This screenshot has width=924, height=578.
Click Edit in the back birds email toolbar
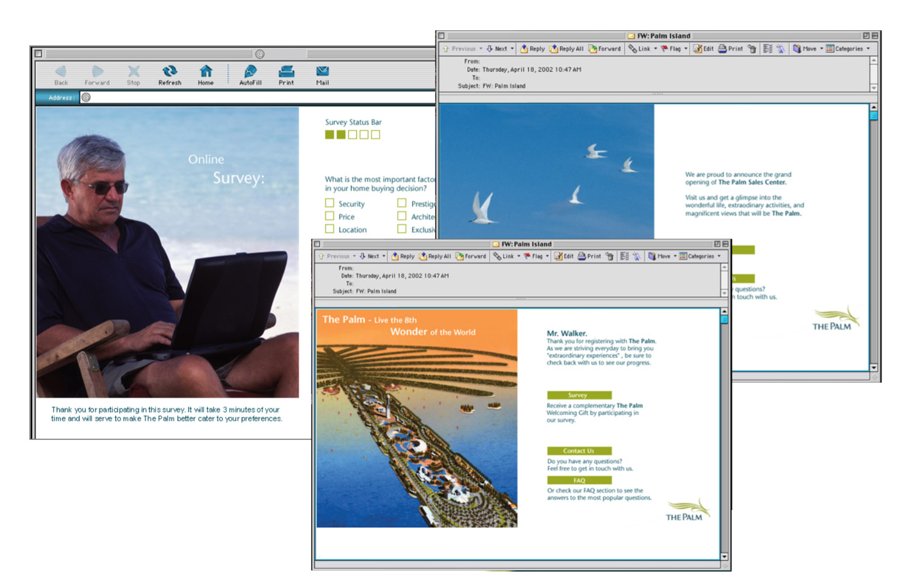703,49
